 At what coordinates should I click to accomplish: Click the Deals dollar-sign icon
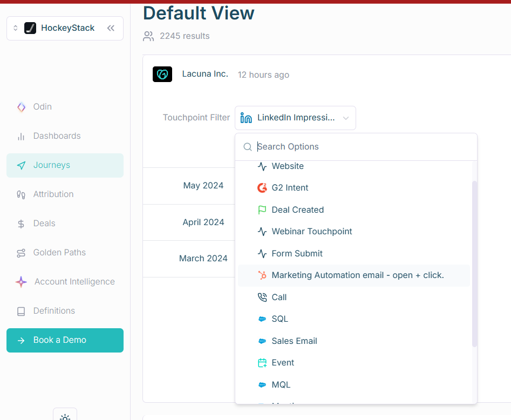pos(21,223)
